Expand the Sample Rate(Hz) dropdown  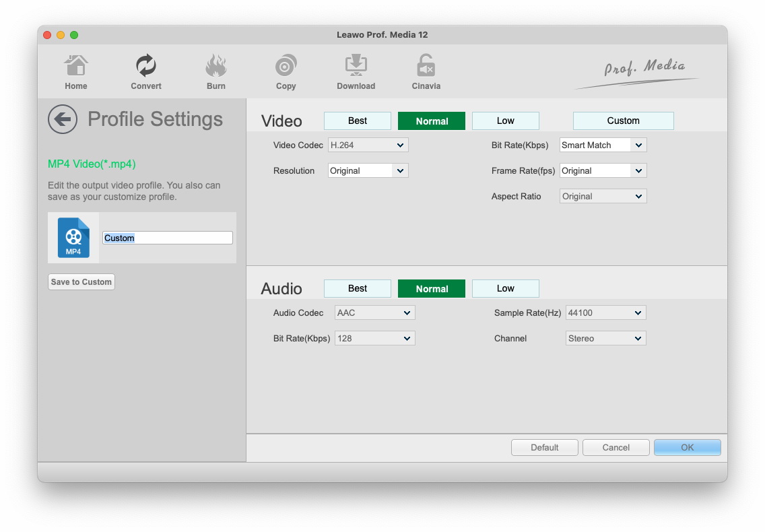[605, 313]
